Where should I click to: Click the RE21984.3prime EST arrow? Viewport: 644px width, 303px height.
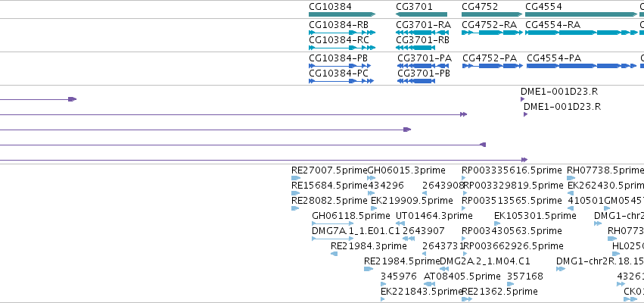(334, 254)
